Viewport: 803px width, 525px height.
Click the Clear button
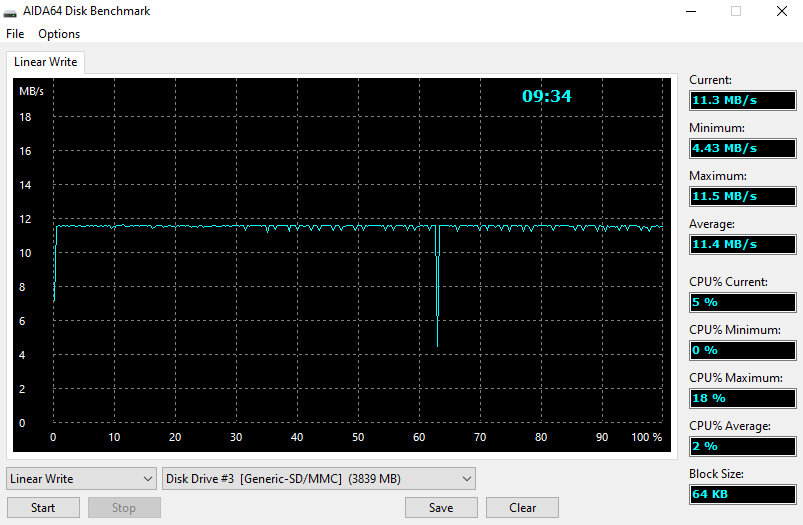(522, 508)
